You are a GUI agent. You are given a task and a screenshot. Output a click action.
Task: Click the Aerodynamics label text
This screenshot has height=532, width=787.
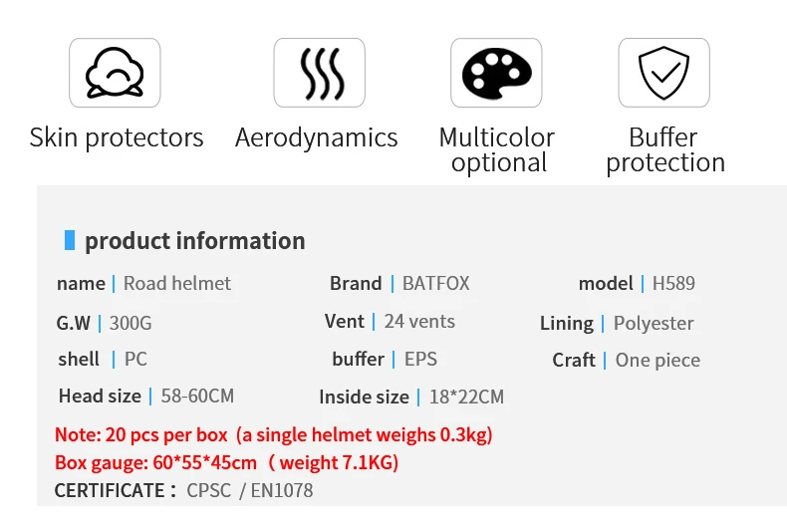click(316, 137)
